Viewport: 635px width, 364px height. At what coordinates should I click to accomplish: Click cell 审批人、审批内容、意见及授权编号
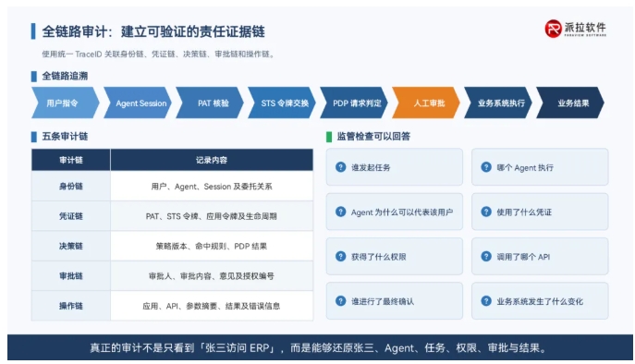(212, 276)
